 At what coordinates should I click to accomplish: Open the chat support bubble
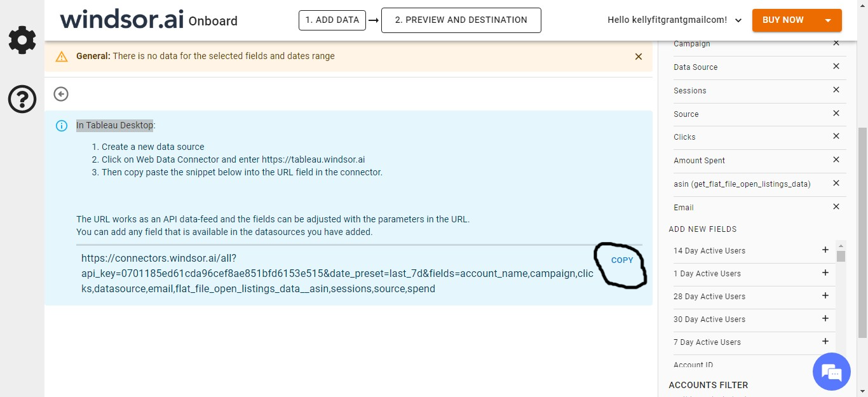click(x=831, y=372)
